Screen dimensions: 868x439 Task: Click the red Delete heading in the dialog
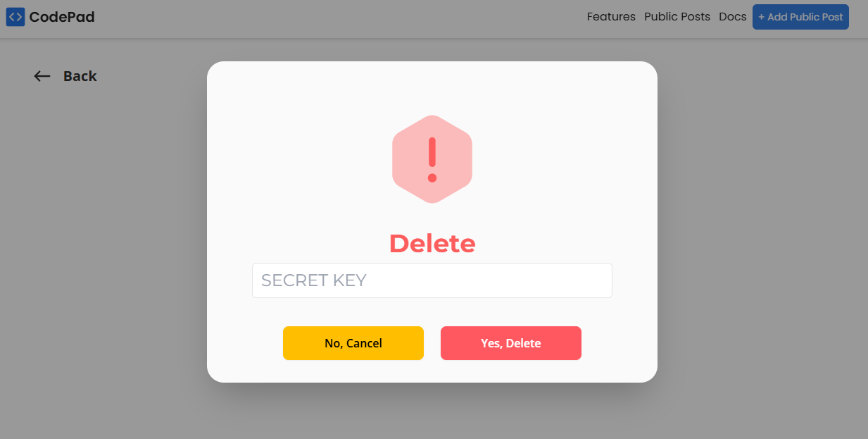432,243
